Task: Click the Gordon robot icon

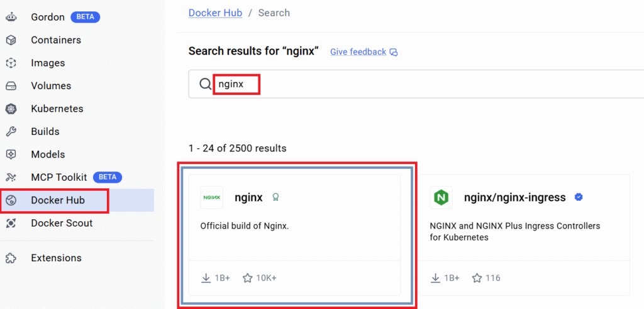Action: pyautogui.click(x=11, y=17)
